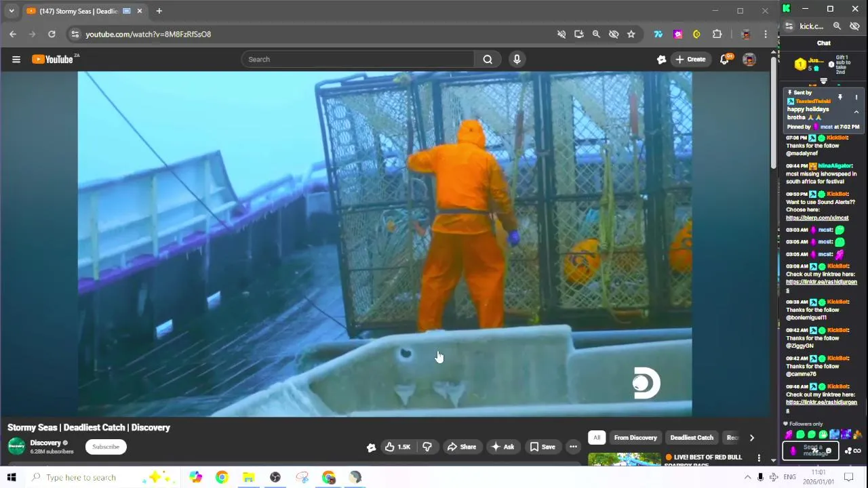Screen dimensions: 868x488
Task: Open the Windows Start menu
Action: click(x=12, y=477)
